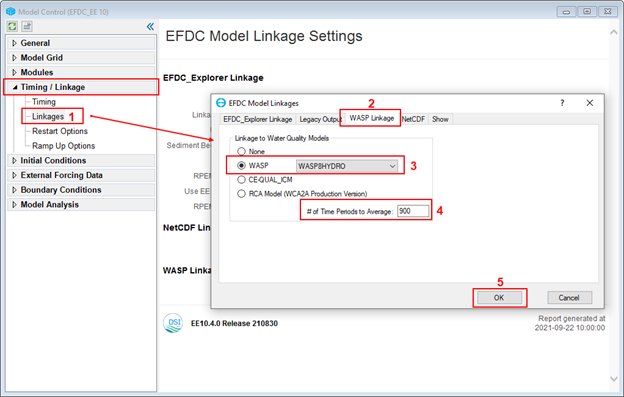Click the Model Control window cube icon
Screen dimensions: 624x397
pyautogui.click(x=10, y=12)
